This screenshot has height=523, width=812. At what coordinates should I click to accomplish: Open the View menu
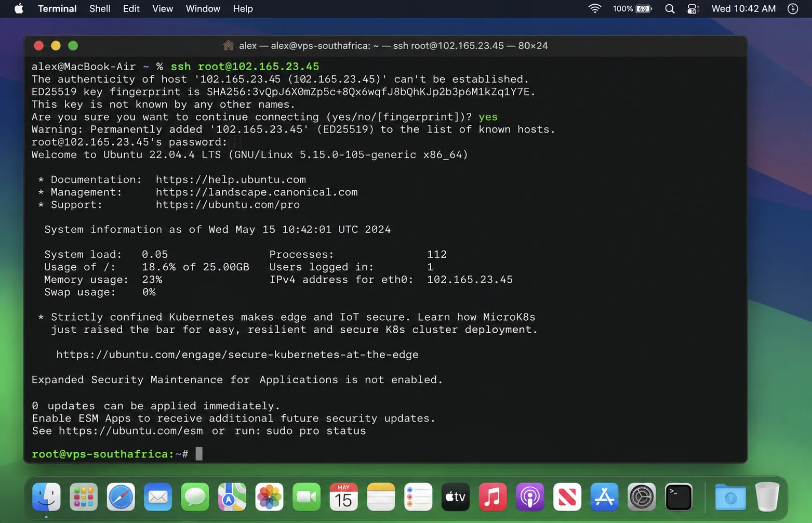(163, 9)
